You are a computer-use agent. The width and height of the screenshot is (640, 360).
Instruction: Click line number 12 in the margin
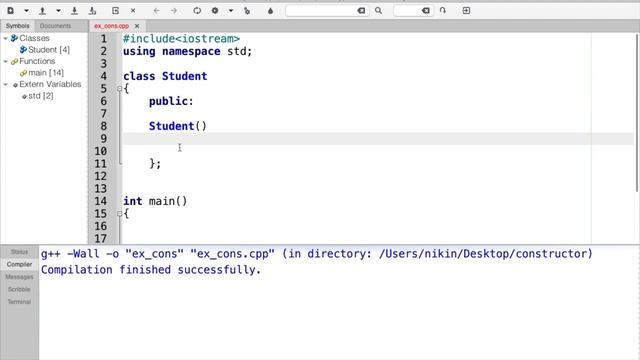(100, 176)
